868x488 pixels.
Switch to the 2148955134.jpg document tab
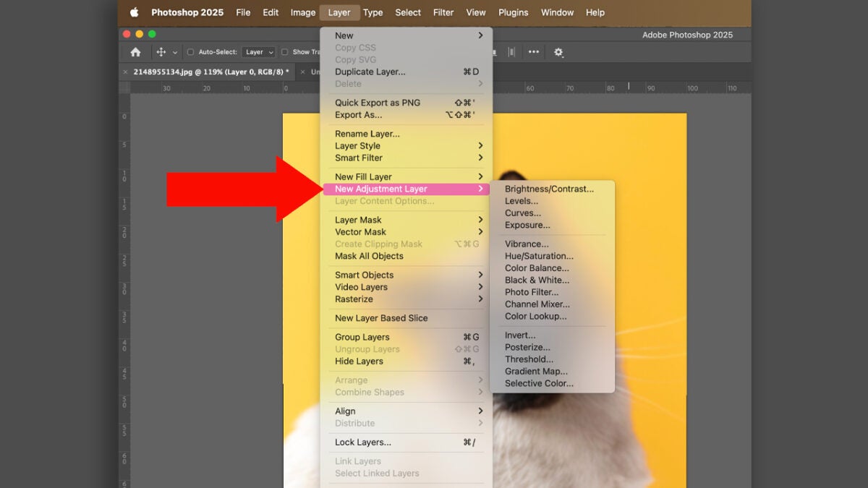[x=210, y=72]
